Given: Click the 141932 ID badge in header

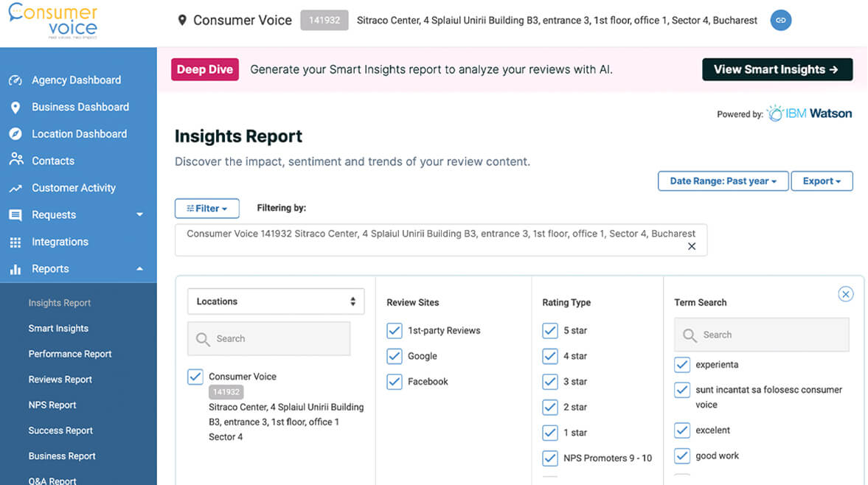Looking at the screenshot, I should point(324,21).
